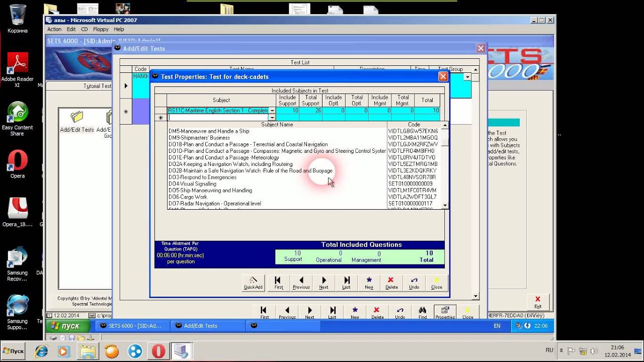Open CD menu in Virtual PC
Screen dimensions: 644x362
pyautogui.click(x=85, y=29)
